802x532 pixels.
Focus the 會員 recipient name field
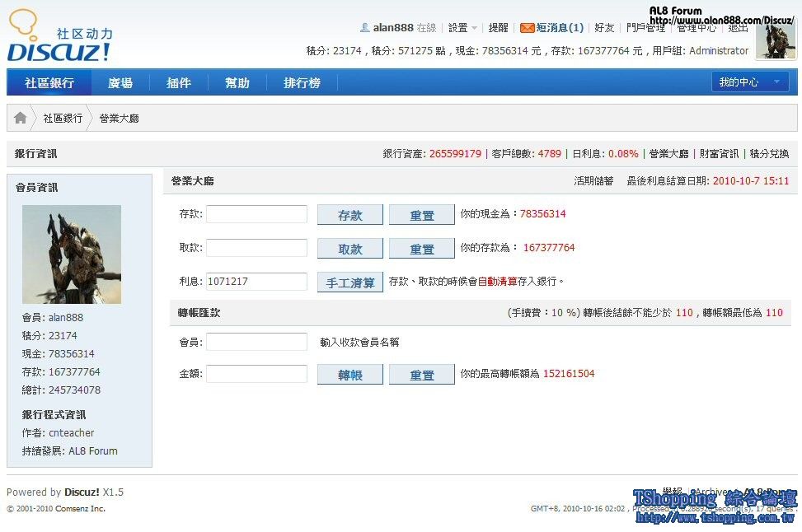click(256, 342)
